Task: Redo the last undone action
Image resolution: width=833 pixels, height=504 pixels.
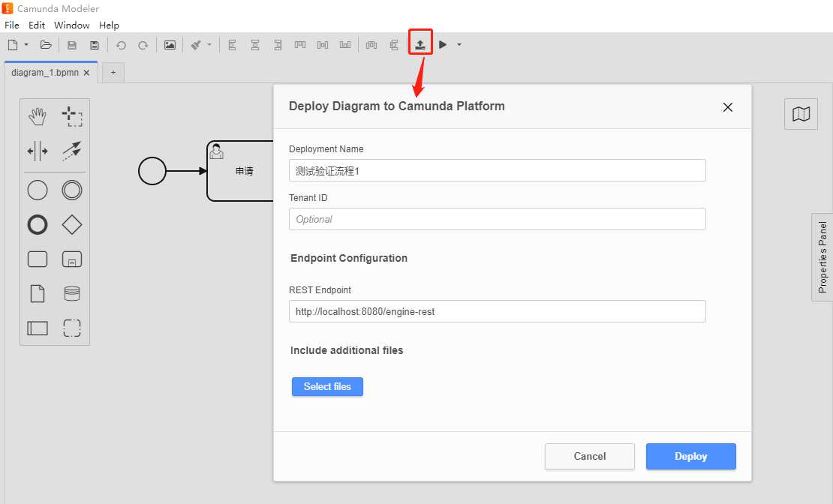Action: tap(143, 45)
